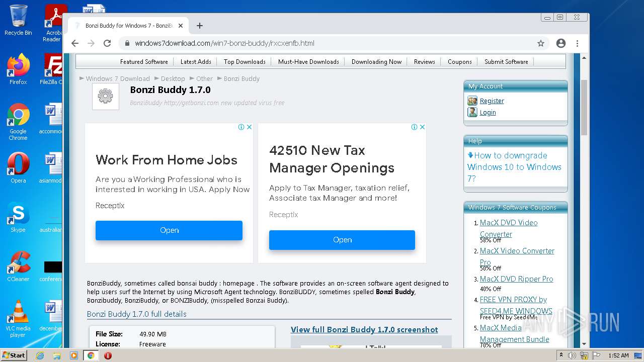Launch Opera from desktop
This screenshot has height=362, width=644.
[18, 168]
